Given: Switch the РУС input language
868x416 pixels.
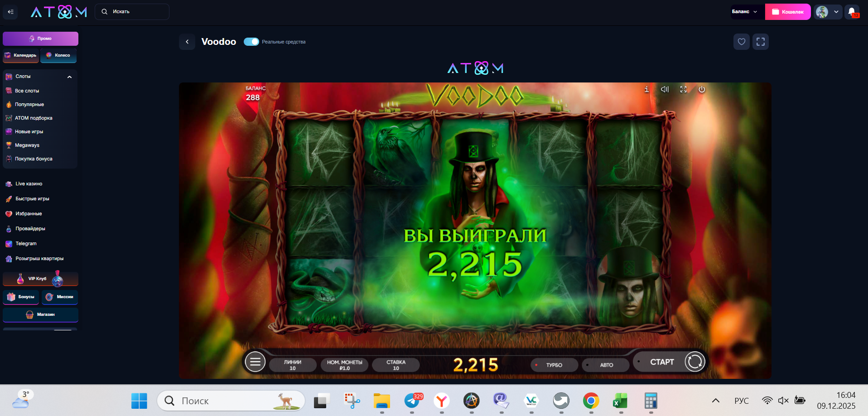Looking at the screenshot, I should click(742, 401).
